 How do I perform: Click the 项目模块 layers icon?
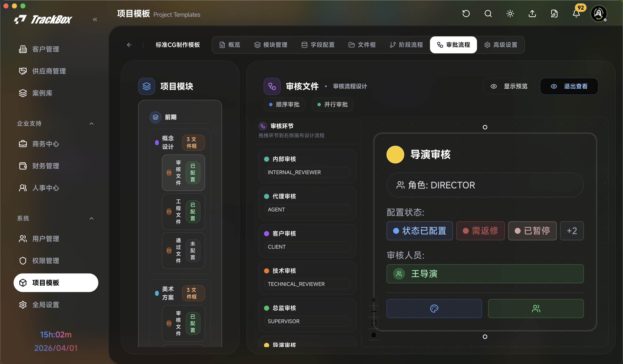147,86
